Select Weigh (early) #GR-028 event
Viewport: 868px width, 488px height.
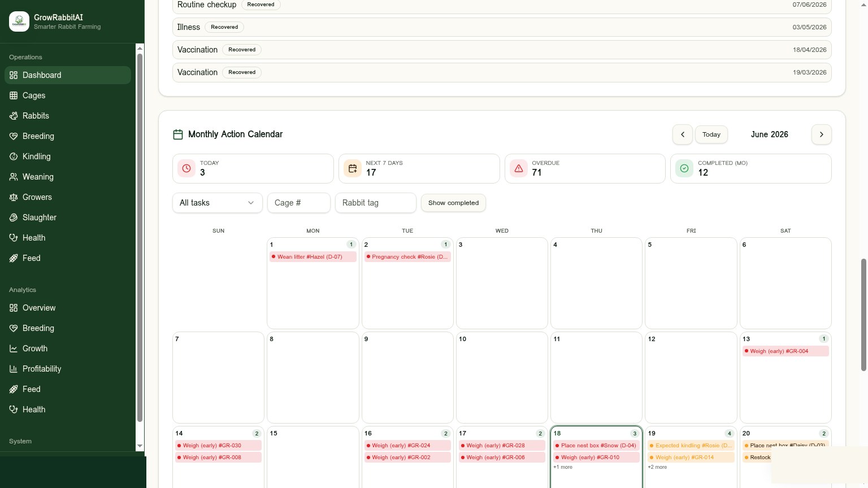click(502, 445)
